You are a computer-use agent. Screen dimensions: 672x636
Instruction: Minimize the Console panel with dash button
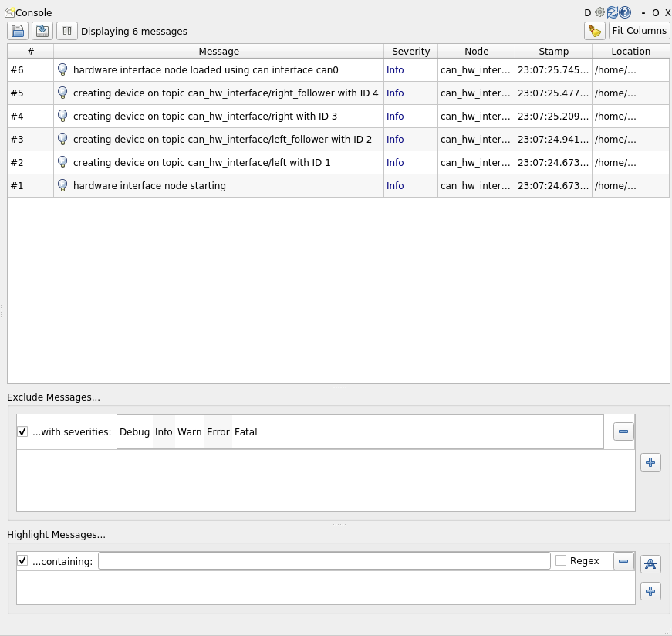(x=643, y=13)
